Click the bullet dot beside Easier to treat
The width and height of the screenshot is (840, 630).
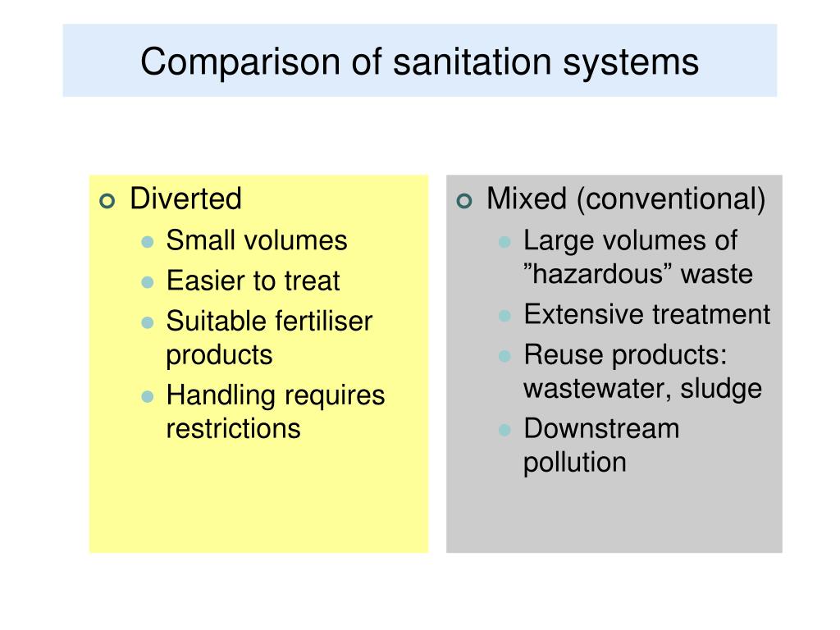coord(148,282)
